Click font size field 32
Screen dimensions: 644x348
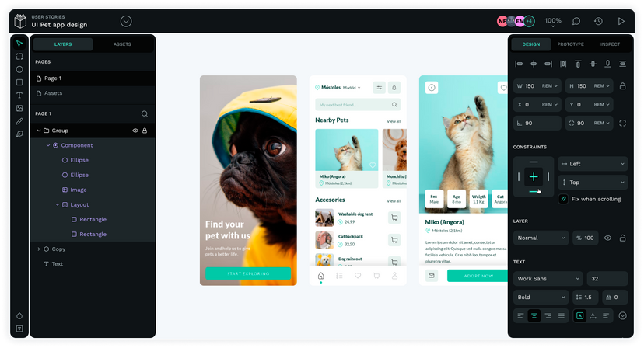607,279
